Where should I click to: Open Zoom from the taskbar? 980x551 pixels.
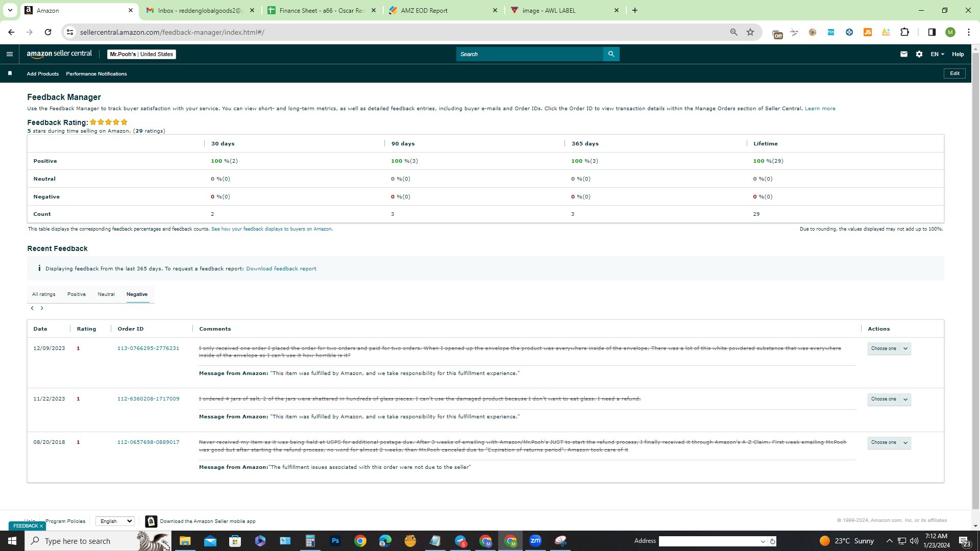point(535,541)
